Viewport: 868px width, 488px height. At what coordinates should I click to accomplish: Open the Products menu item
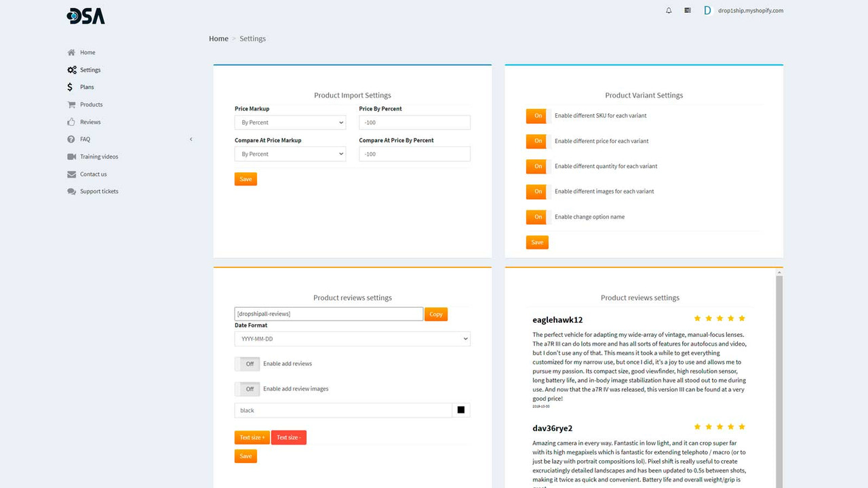pyautogui.click(x=92, y=104)
